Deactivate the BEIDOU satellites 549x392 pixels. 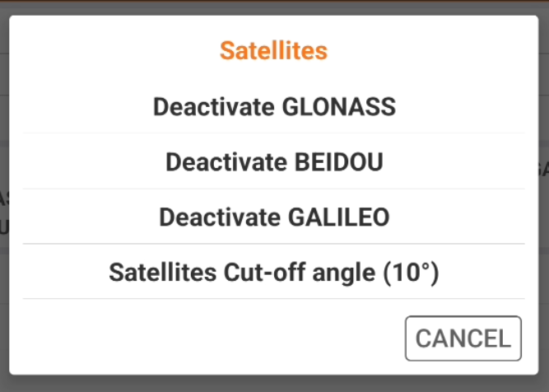[274, 161]
